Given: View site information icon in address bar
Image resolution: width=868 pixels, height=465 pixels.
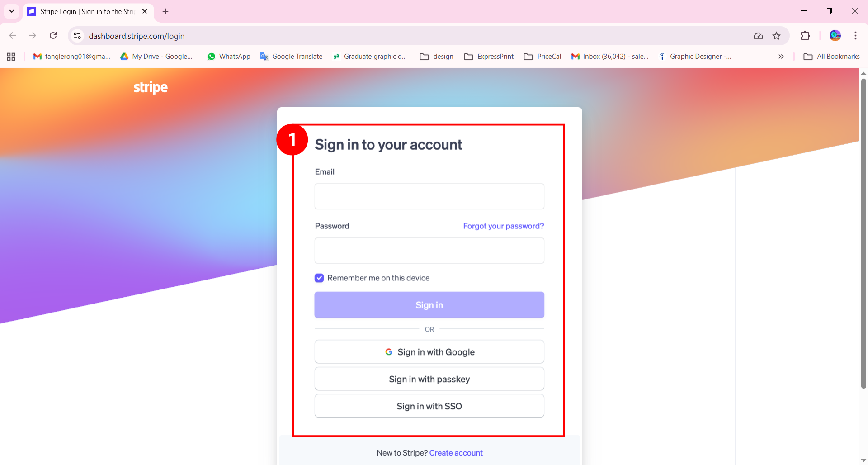Looking at the screenshot, I should pyautogui.click(x=77, y=36).
